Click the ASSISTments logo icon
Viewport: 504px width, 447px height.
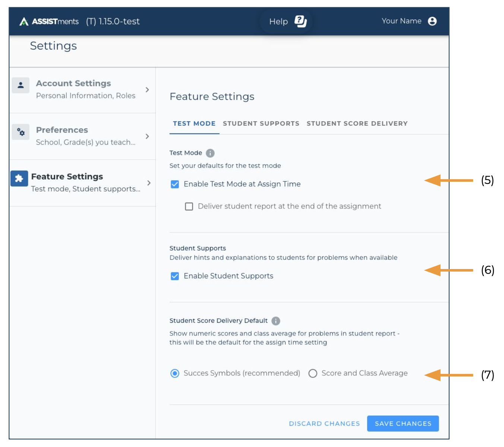[x=24, y=22]
